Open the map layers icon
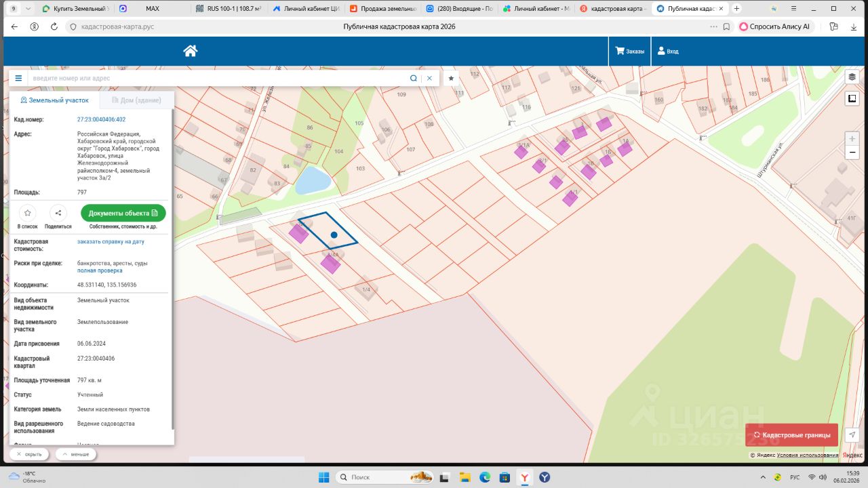The width and height of the screenshot is (868, 488). tap(852, 77)
